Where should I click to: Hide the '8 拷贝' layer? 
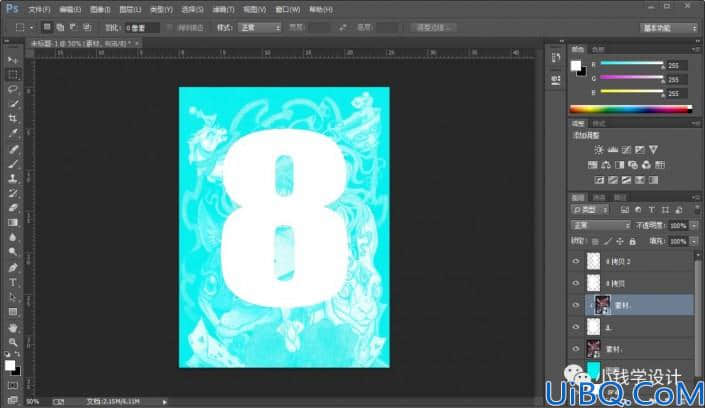click(576, 283)
